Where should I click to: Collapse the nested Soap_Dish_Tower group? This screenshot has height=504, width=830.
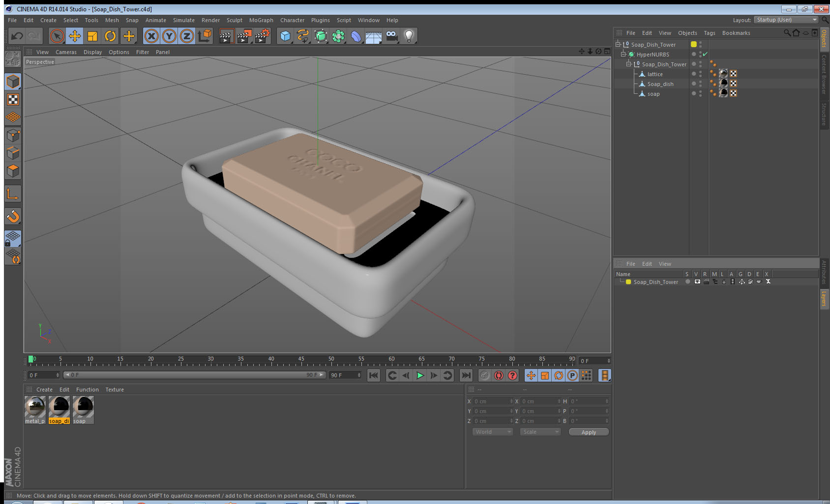(628, 64)
